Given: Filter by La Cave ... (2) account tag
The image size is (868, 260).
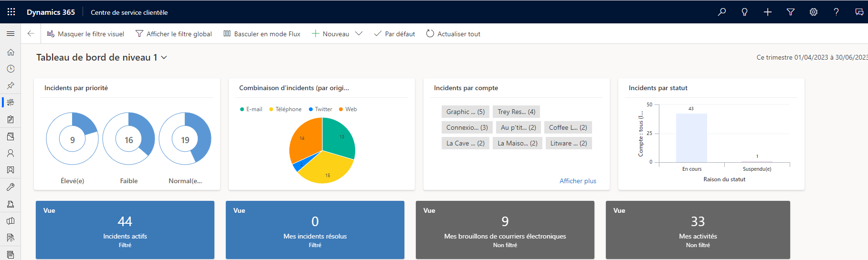Looking at the screenshot, I should click(x=466, y=143).
